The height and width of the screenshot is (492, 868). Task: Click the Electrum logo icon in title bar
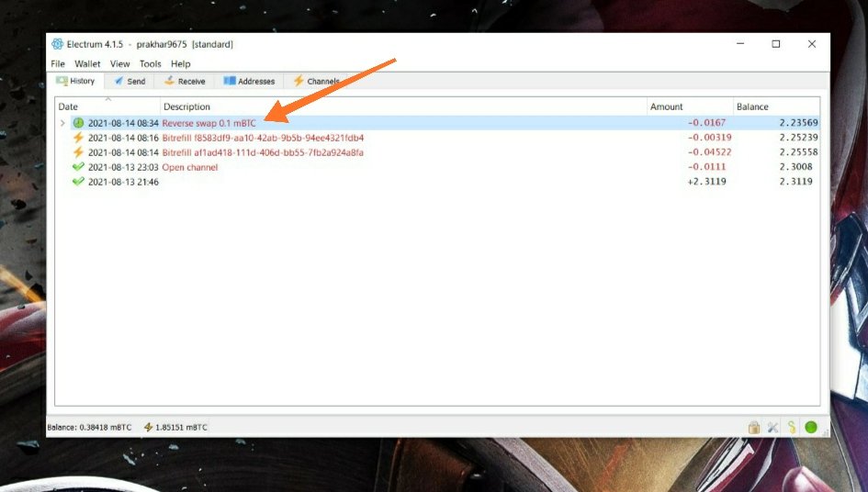[57, 44]
